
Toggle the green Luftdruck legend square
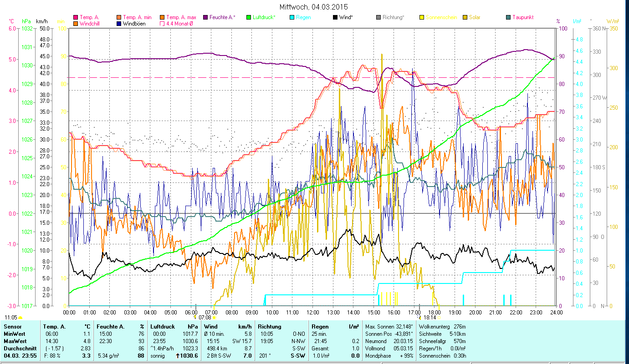249,17
